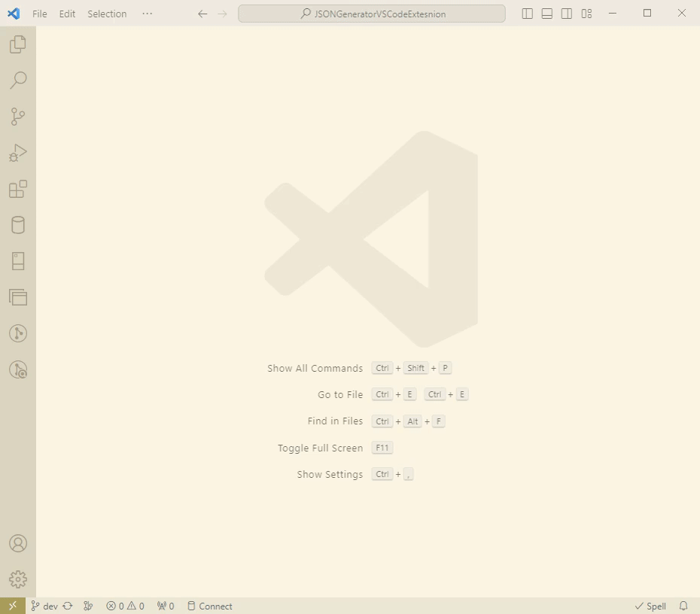Expand the hidden menus ellipsis
The image size is (700, 614).
(148, 14)
